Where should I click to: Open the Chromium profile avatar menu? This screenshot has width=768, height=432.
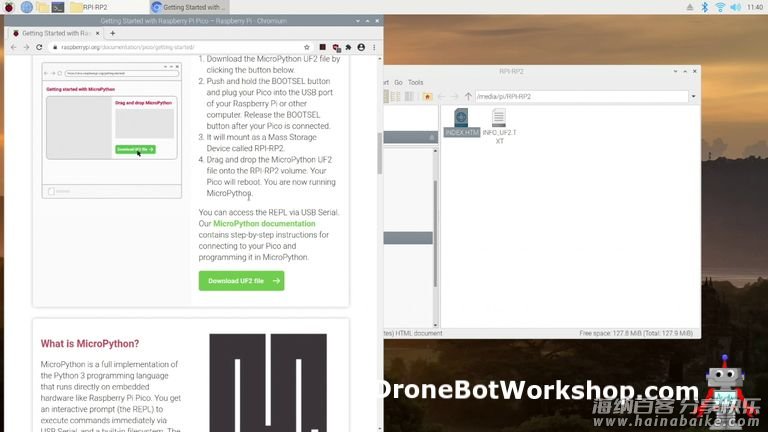(x=361, y=47)
